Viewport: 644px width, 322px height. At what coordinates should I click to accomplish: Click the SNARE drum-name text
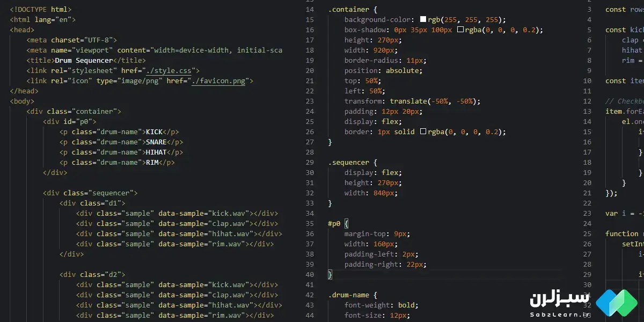(156, 142)
